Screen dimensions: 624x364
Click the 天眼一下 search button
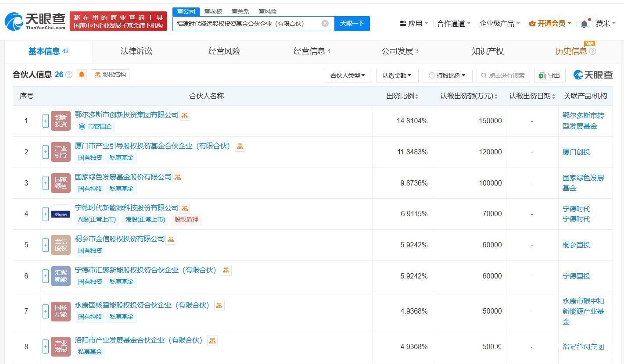coord(352,23)
